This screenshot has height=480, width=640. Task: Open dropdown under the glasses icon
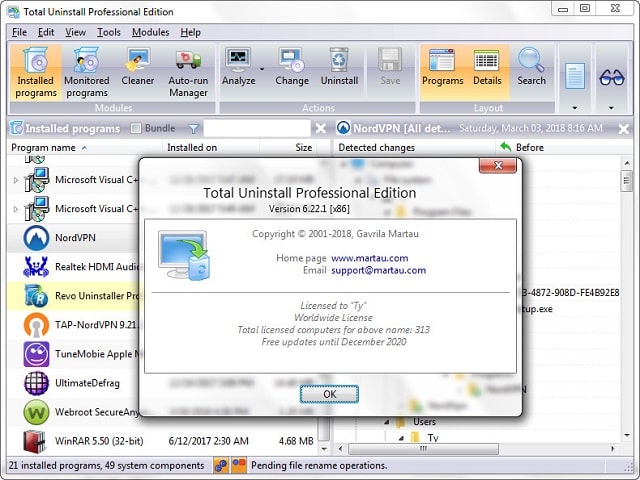pos(611,108)
